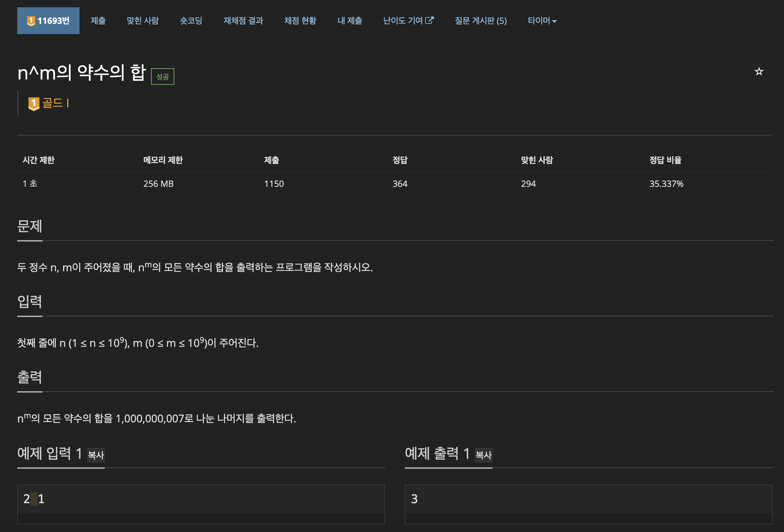784x532 pixels.
Task: Expand the 타이머 dropdown
Action: click(542, 21)
